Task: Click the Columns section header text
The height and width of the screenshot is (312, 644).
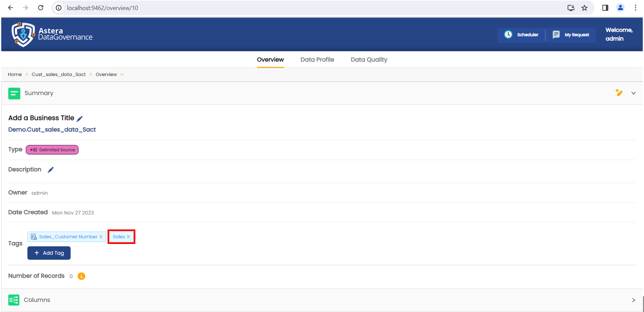Action: tap(37, 300)
